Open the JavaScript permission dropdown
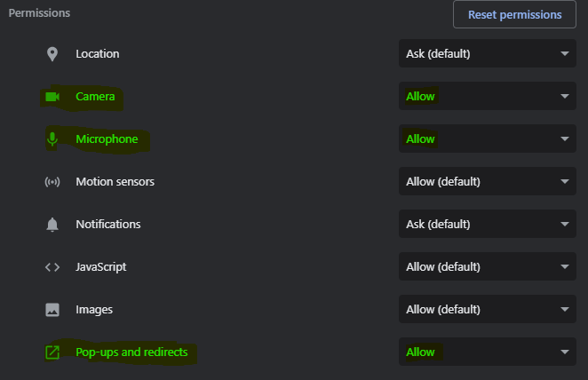Image resolution: width=588 pixels, height=380 pixels. 487,267
